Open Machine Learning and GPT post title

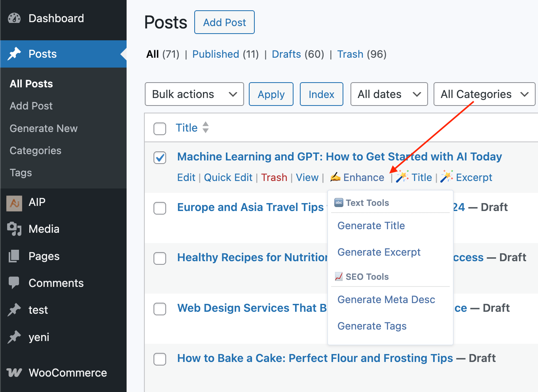click(x=339, y=156)
